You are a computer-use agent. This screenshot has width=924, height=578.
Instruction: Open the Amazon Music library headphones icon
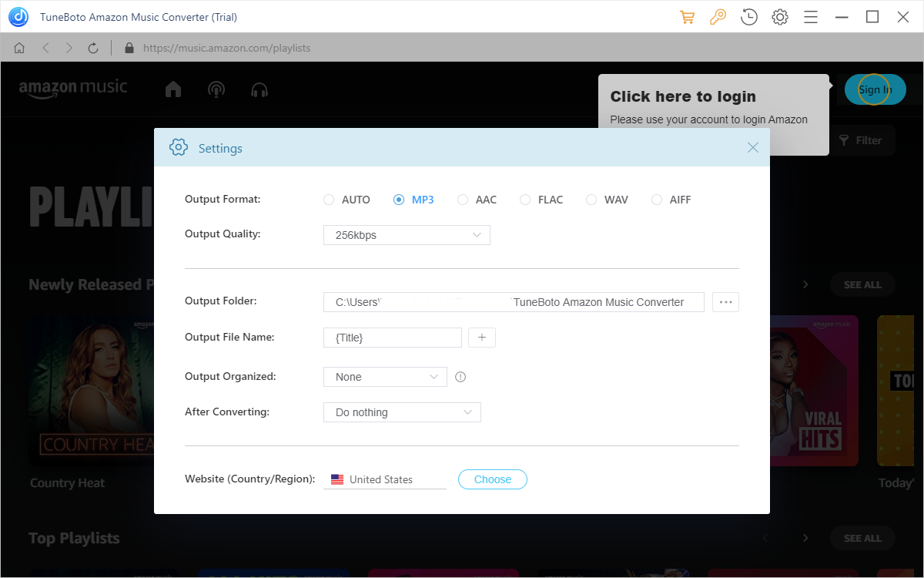pyautogui.click(x=259, y=89)
